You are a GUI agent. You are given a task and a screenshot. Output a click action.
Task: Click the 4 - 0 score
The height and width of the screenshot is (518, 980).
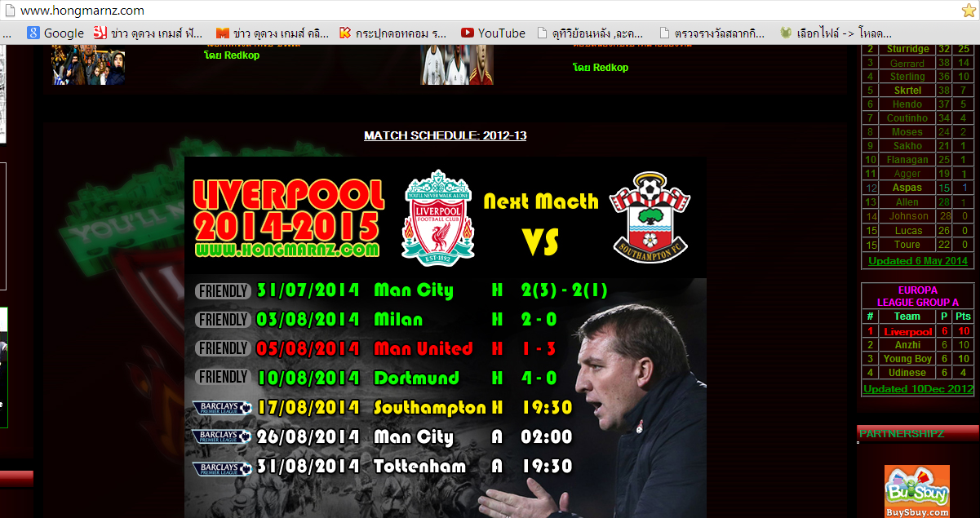(539, 379)
